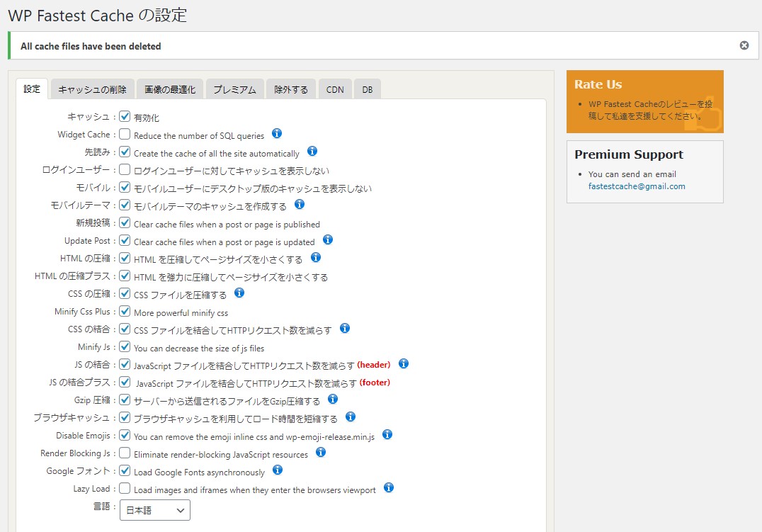Dismiss the cache deleted notice
This screenshot has height=532, width=762.
pyautogui.click(x=744, y=45)
